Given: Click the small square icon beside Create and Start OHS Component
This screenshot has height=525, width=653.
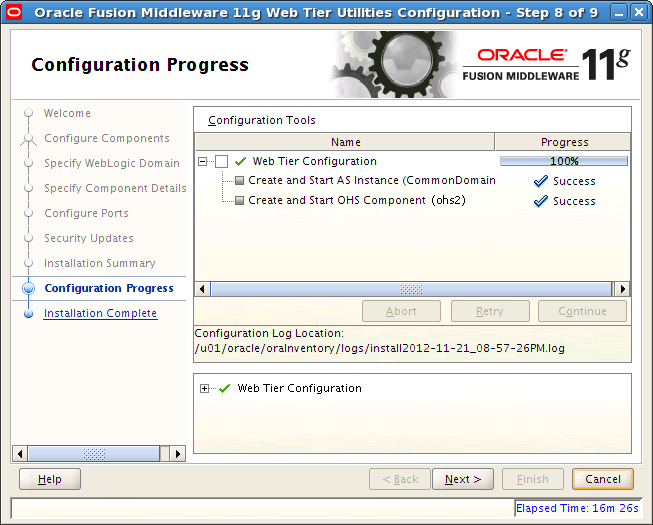Looking at the screenshot, I should [239, 200].
